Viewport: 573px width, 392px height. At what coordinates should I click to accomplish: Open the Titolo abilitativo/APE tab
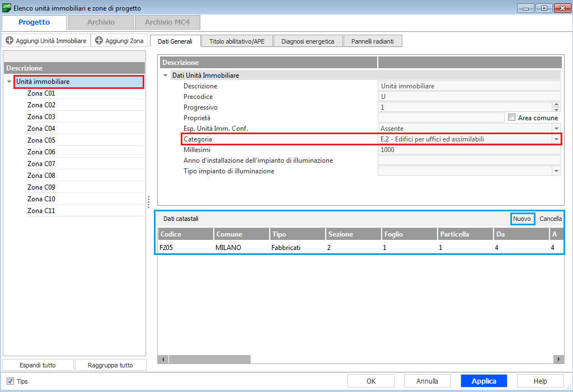[x=237, y=41]
